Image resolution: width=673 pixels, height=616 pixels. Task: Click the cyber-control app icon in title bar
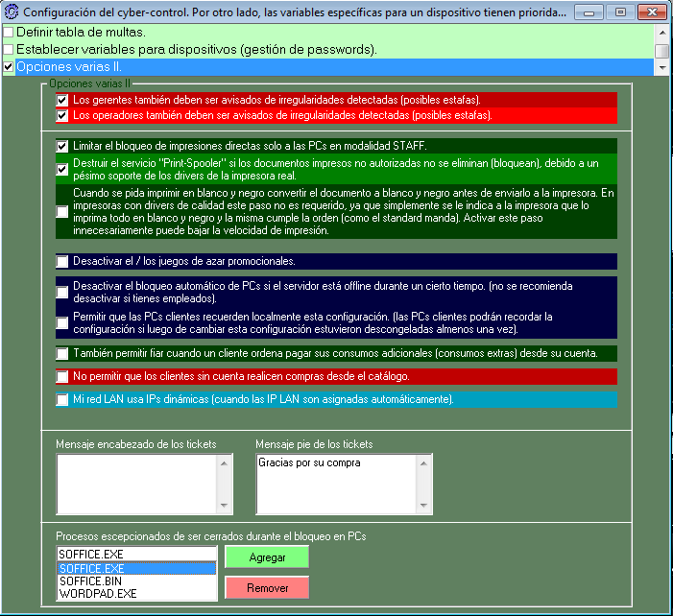pyautogui.click(x=12, y=12)
